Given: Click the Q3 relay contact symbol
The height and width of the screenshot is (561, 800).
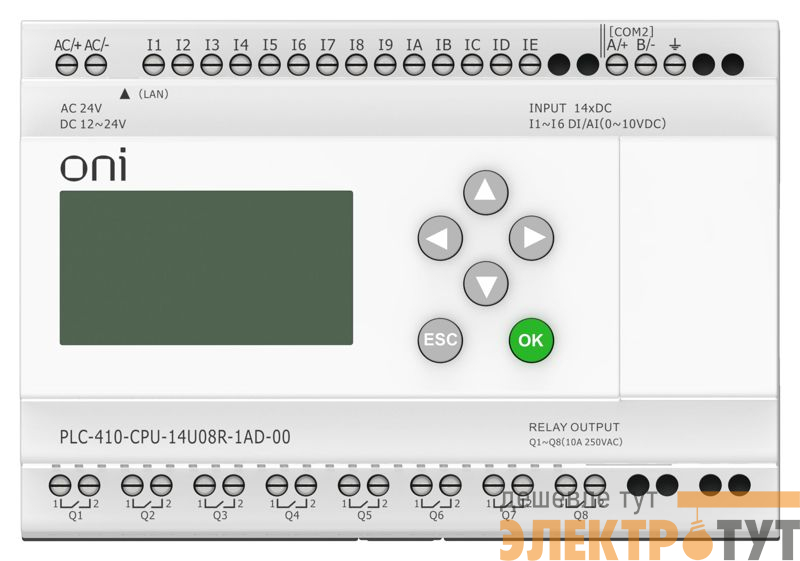Looking at the screenshot, I should (x=220, y=504).
